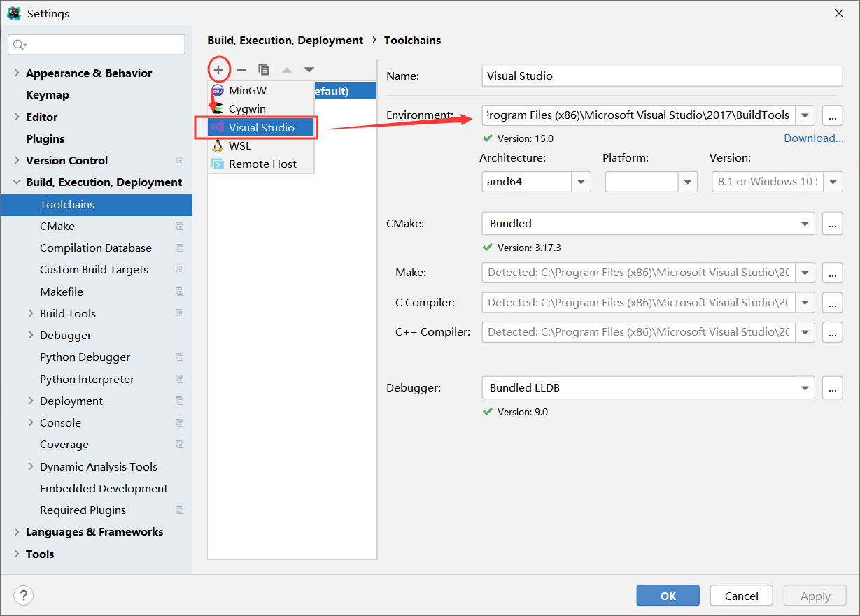This screenshot has height=616, width=860.
Task: Expand the Tools section
Action: (x=17, y=554)
